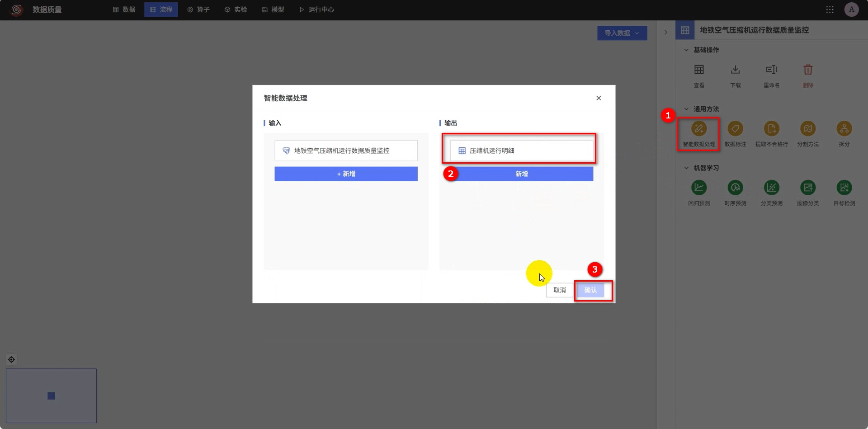This screenshot has height=429, width=868.
Task: Open the 导入数据 dropdown
Action: (x=622, y=33)
